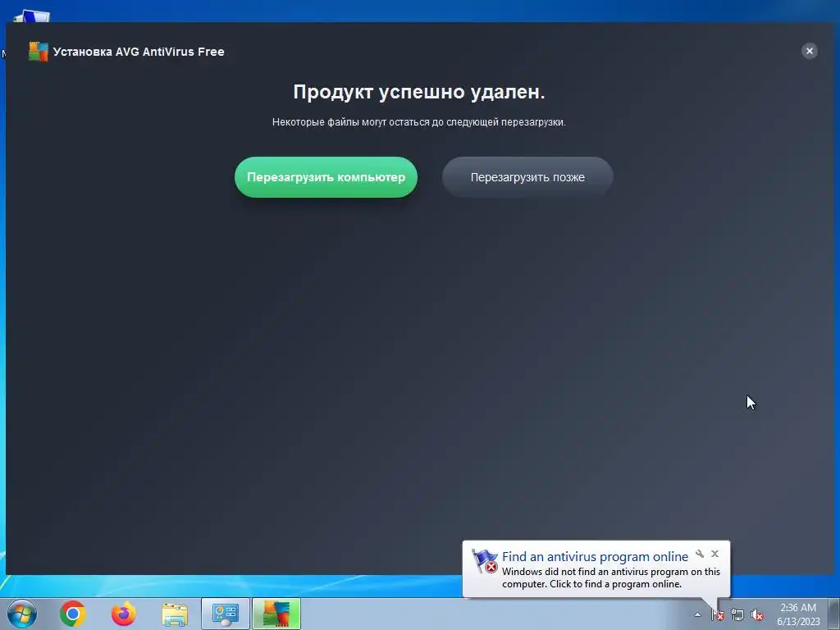The image size is (840, 630).
Task: Open the taskbar clock showing 2:36 AM
Action: pyautogui.click(x=798, y=614)
